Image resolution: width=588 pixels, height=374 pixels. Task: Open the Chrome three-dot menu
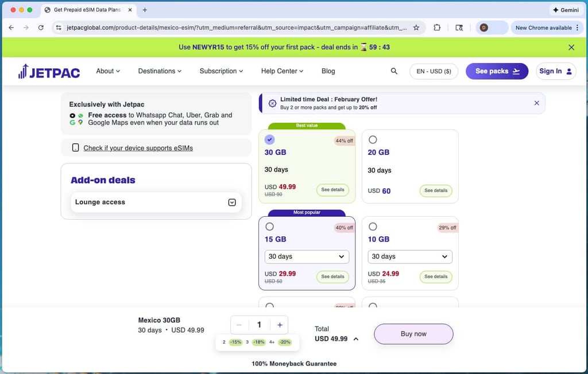(x=578, y=28)
